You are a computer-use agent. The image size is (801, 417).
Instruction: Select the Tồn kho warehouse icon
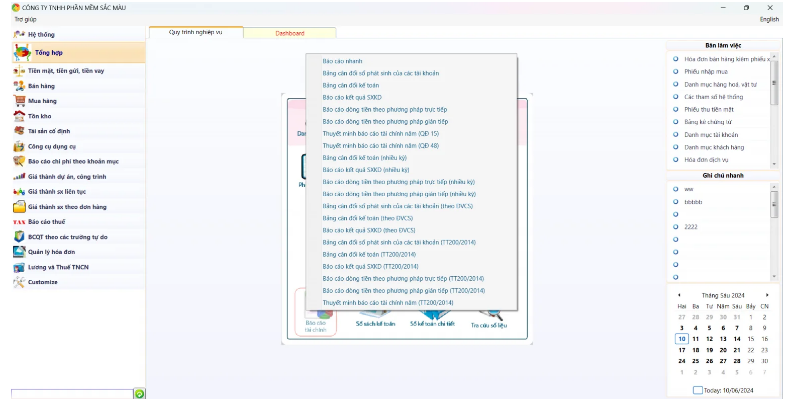tap(19, 116)
